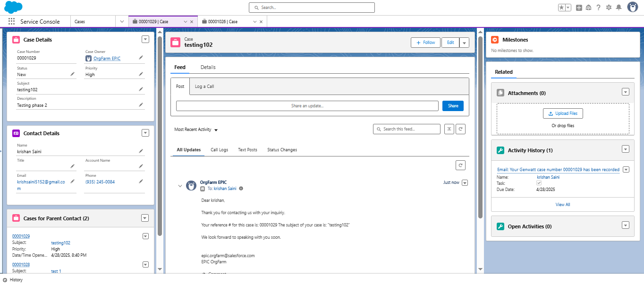Collapse feed posts with the collapse icon
The width and height of the screenshot is (644, 286).
point(449,129)
